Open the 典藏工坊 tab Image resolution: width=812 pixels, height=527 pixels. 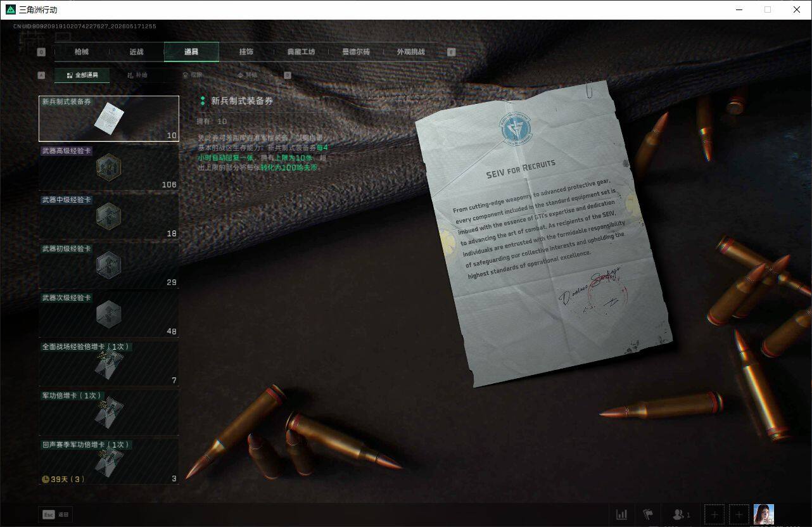point(301,52)
